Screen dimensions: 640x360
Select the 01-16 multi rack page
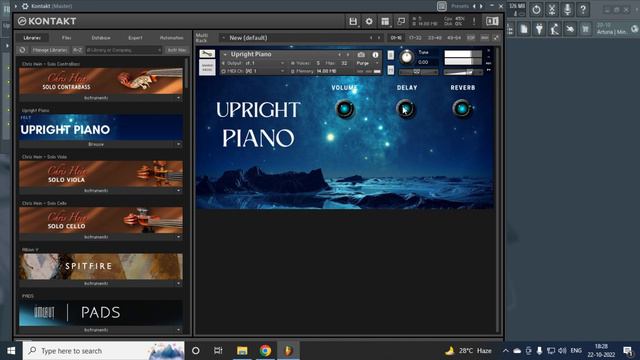click(x=396, y=38)
